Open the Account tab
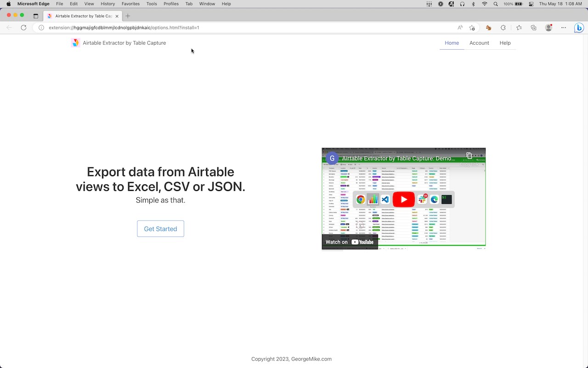This screenshot has height=368, width=588. (x=479, y=43)
